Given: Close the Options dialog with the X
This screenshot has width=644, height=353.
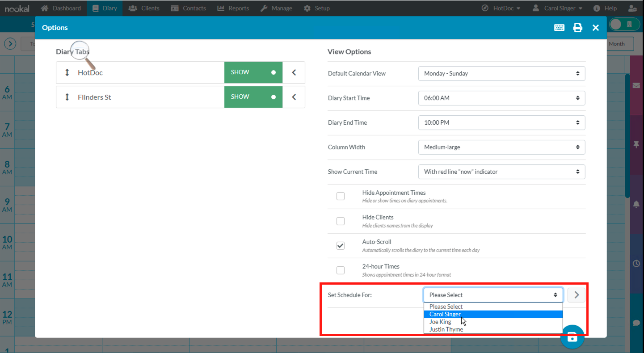Looking at the screenshot, I should tap(596, 28).
